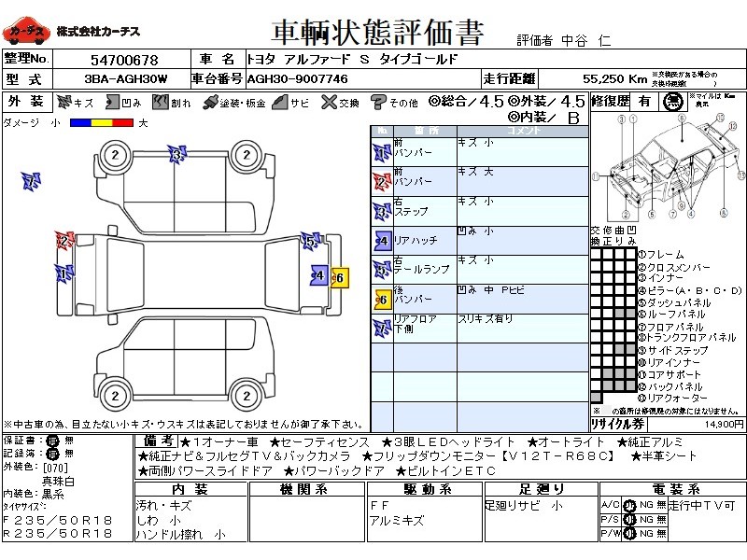Click the 電装系 section header
747x560 pixels.
672,489
